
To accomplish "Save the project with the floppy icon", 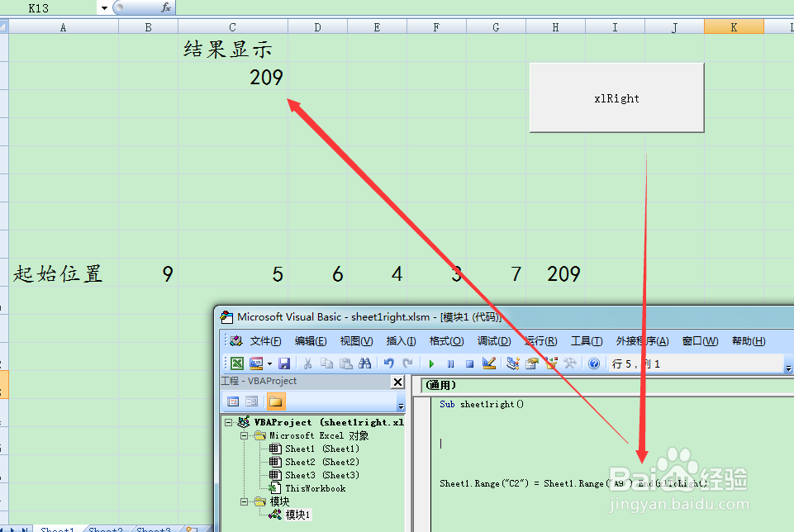I will pos(284,363).
